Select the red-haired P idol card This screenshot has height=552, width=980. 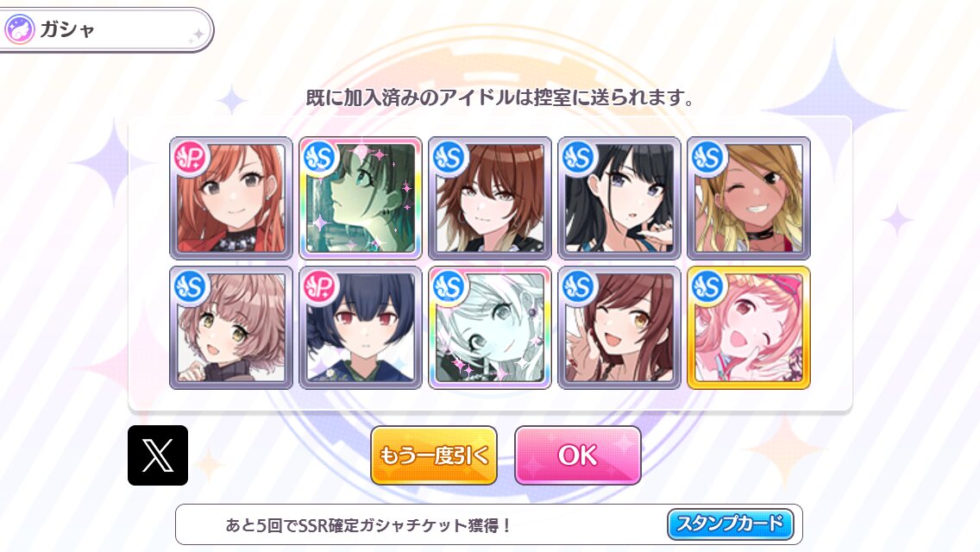231,198
